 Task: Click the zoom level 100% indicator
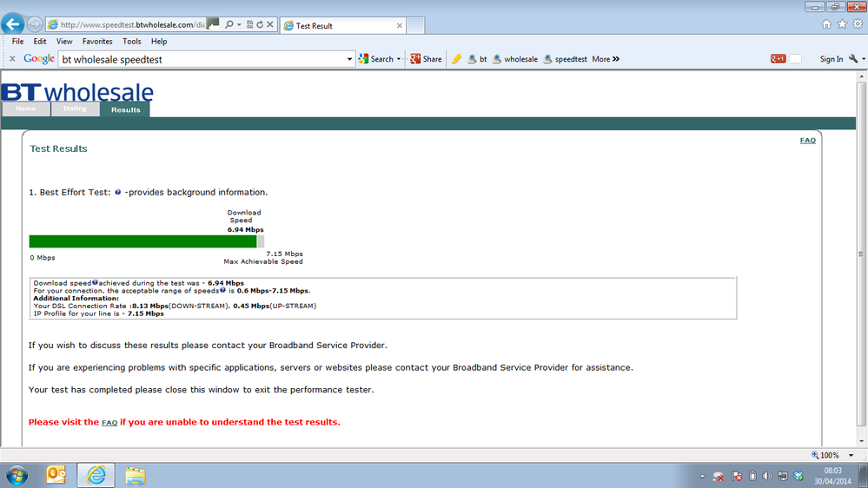825,455
